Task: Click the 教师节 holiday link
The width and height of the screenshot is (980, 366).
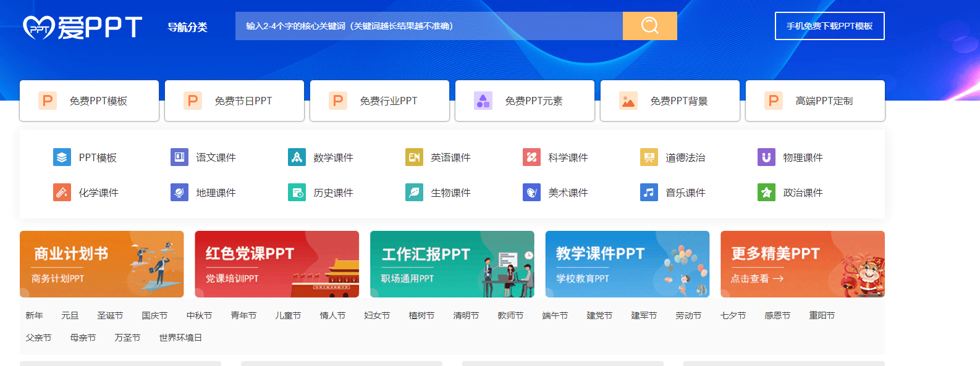Action: tap(510, 315)
